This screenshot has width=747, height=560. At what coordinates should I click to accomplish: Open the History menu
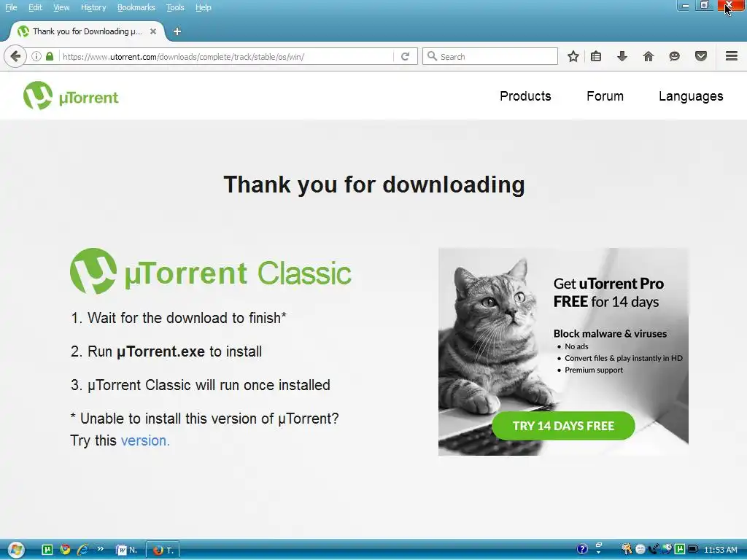pos(93,7)
